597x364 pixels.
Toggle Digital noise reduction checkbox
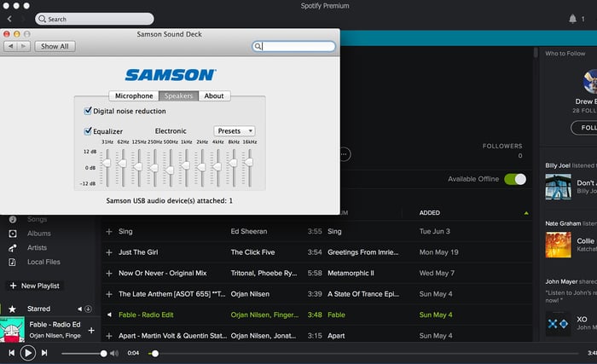point(88,111)
